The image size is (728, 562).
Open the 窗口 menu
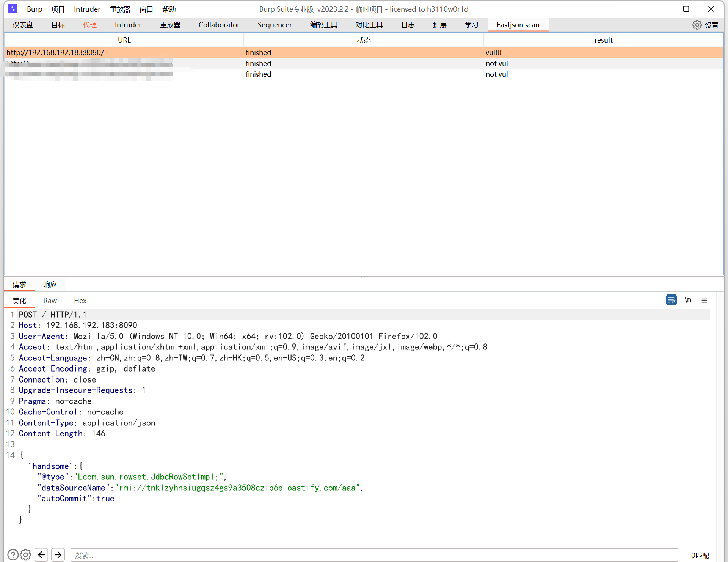point(146,9)
